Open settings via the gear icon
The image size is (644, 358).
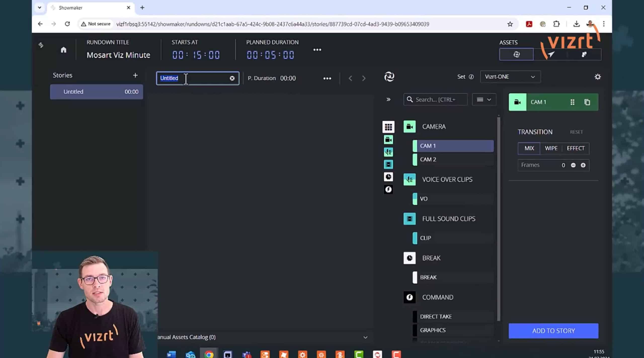(x=598, y=77)
